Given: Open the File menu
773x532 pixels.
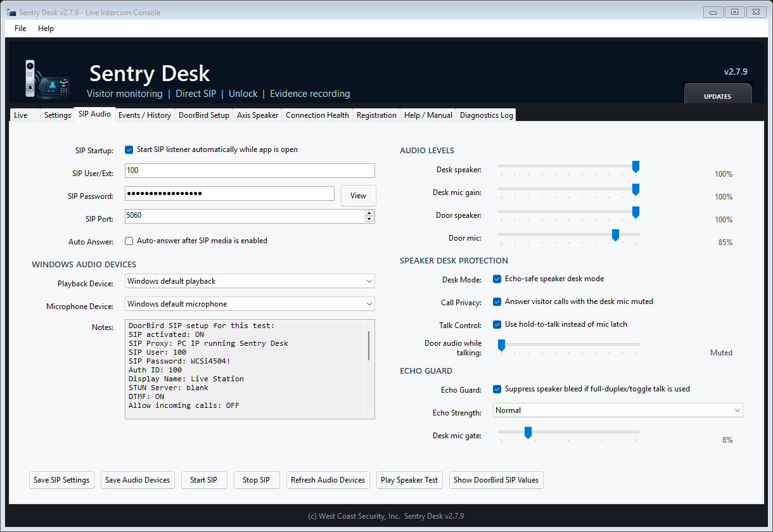Looking at the screenshot, I should [20, 28].
